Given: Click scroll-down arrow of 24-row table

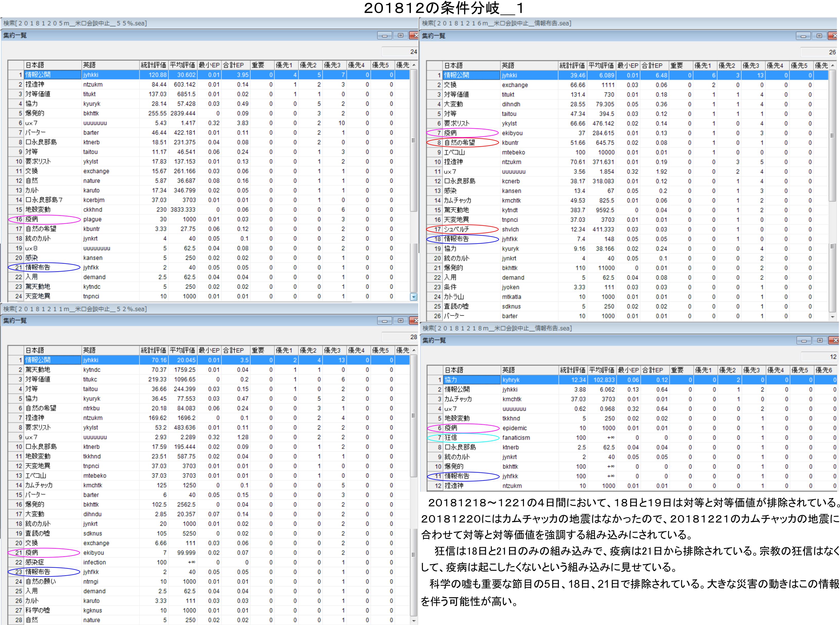Looking at the screenshot, I should (414, 297).
